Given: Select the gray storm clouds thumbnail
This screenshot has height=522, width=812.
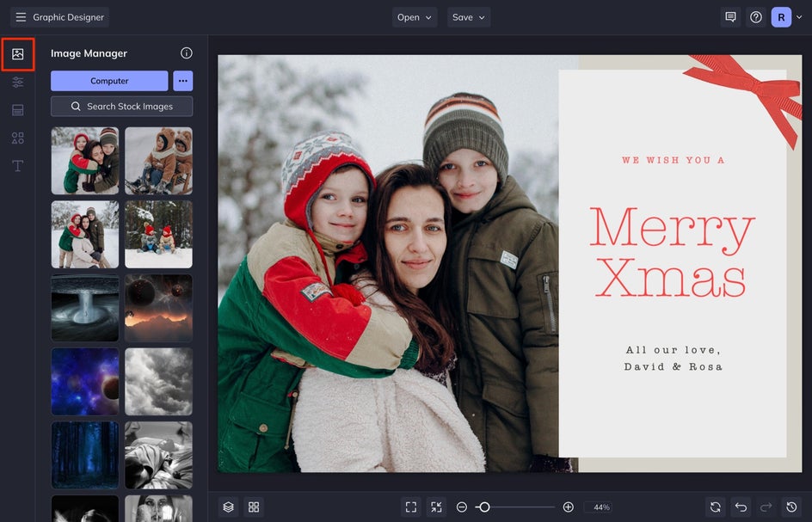Looking at the screenshot, I should point(158,382).
